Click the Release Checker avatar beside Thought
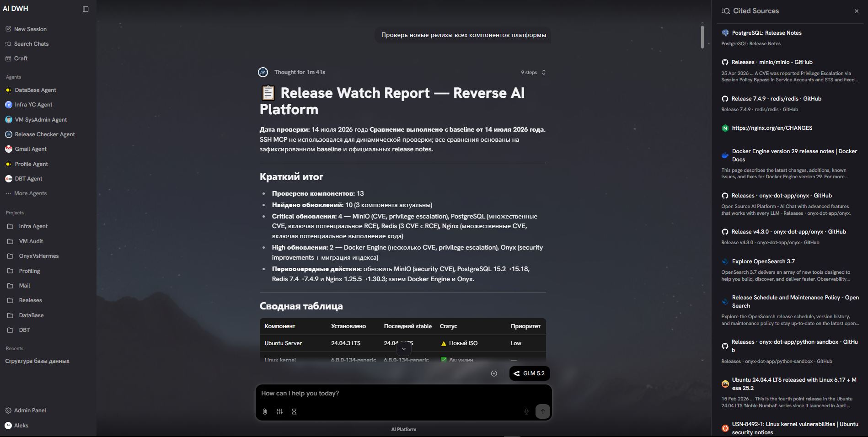This screenshot has width=868, height=437. pyautogui.click(x=263, y=72)
